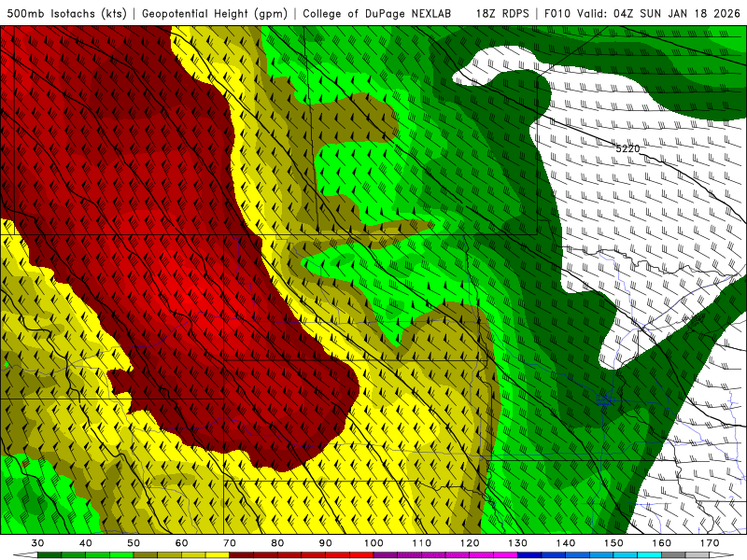Select the light gray 165-170 kt legend swatch

click(x=698, y=555)
